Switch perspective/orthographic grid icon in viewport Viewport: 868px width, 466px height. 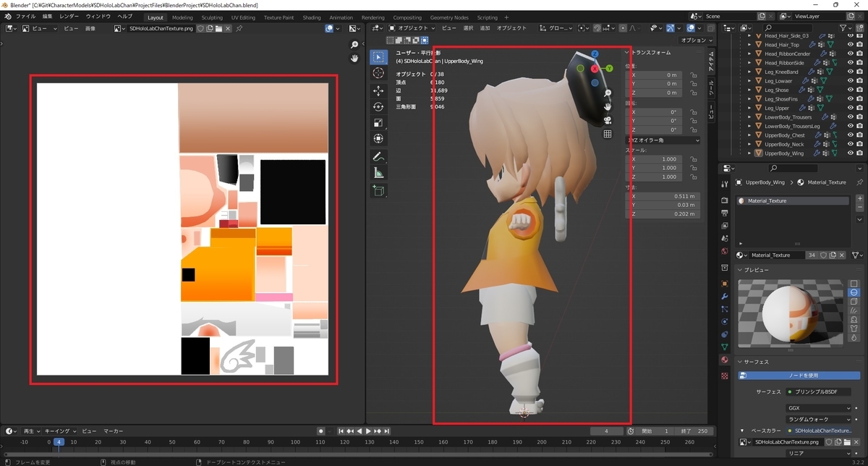[608, 134]
